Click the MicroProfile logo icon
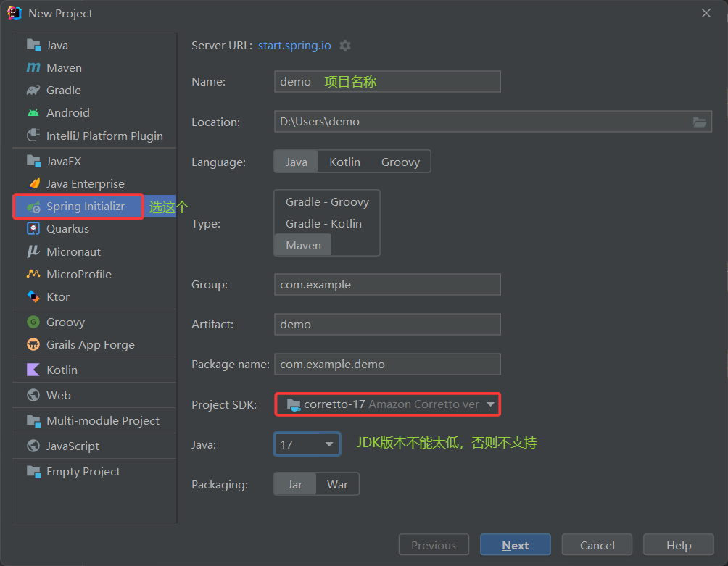The width and height of the screenshot is (728, 566). pos(33,274)
